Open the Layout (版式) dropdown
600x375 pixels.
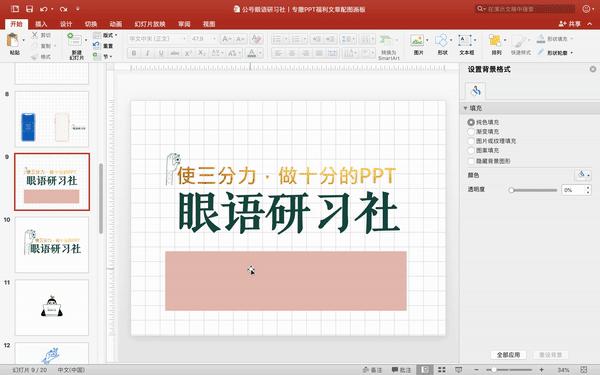pyautogui.click(x=105, y=35)
